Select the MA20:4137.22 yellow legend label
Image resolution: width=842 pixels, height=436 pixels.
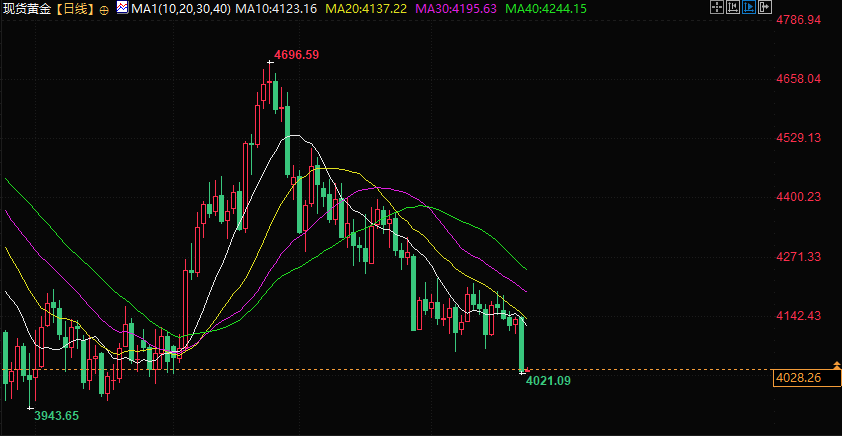pos(367,9)
